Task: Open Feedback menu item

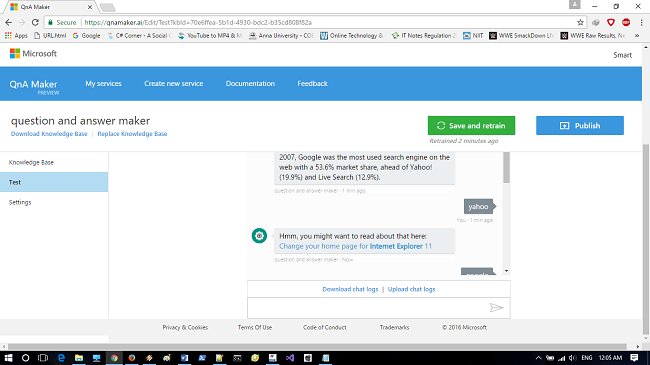Action: (312, 83)
